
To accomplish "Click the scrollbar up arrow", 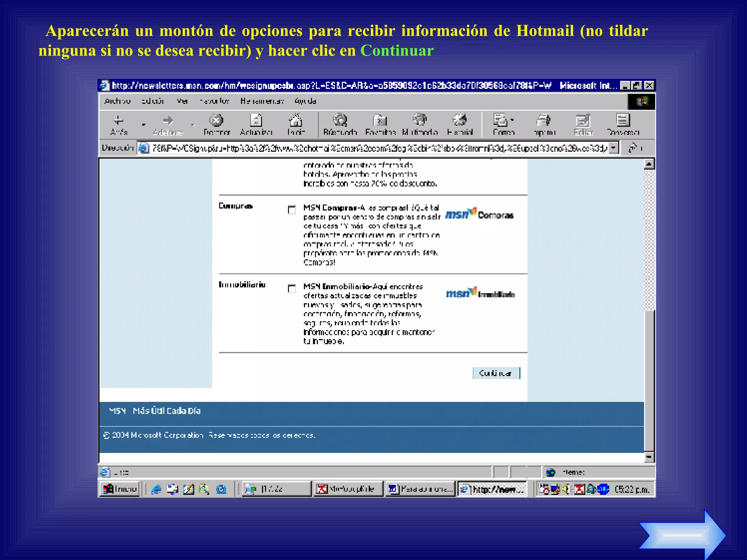I will [x=649, y=164].
